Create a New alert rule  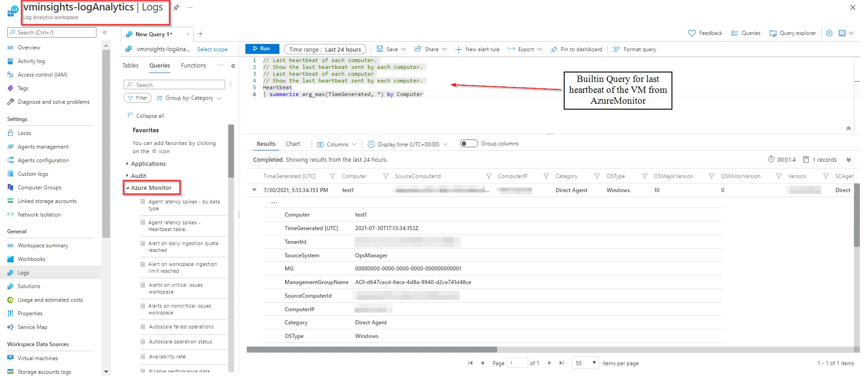477,49
